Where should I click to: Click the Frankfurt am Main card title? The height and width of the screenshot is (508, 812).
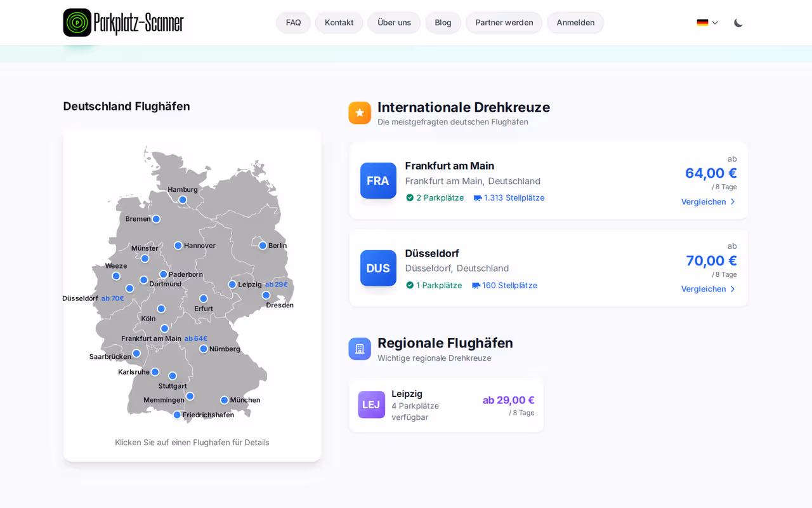[450, 166]
